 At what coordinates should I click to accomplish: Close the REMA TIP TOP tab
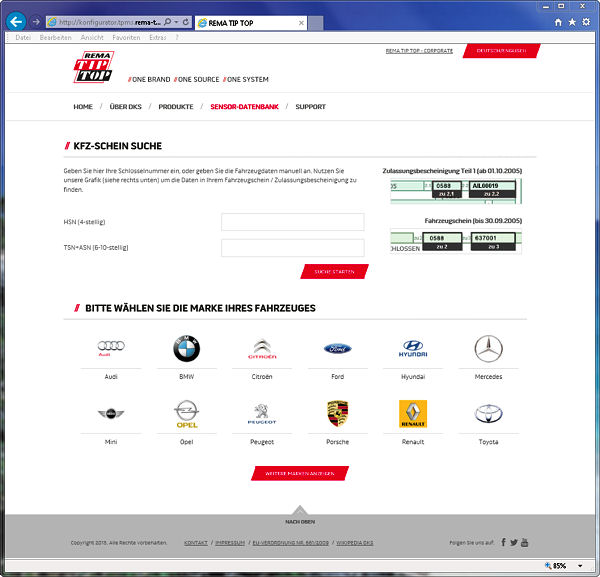301,23
